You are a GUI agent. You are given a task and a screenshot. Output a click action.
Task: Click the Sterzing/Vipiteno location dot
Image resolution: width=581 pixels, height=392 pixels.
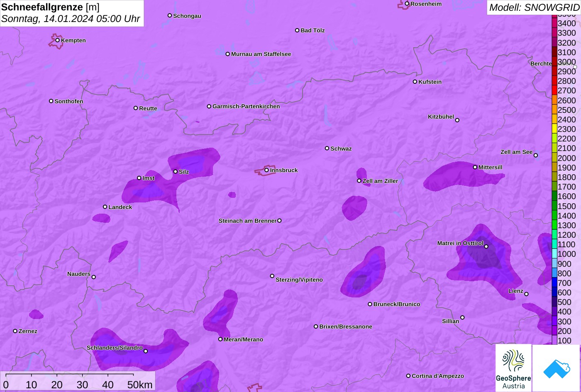click(272, 276)
